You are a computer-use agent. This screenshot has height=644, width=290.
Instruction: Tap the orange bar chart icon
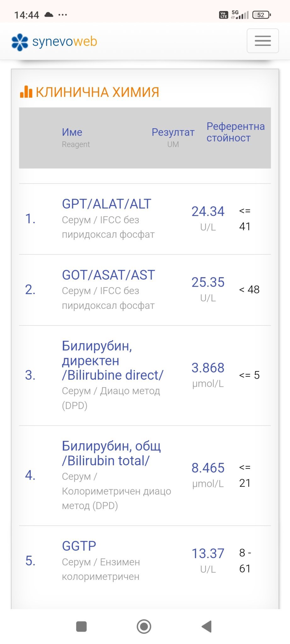pyautogui.click(x=26, y=92)
